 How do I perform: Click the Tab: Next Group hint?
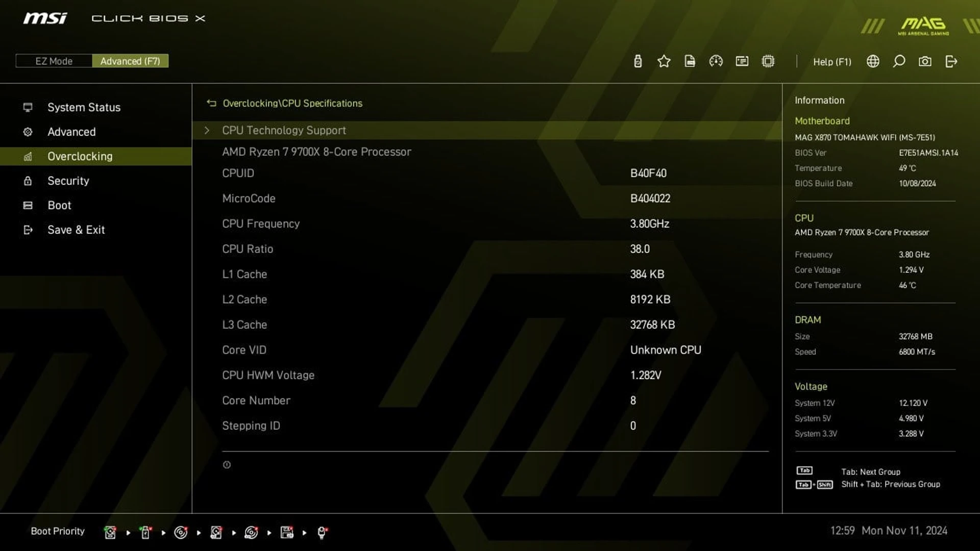tap(871, 472)
